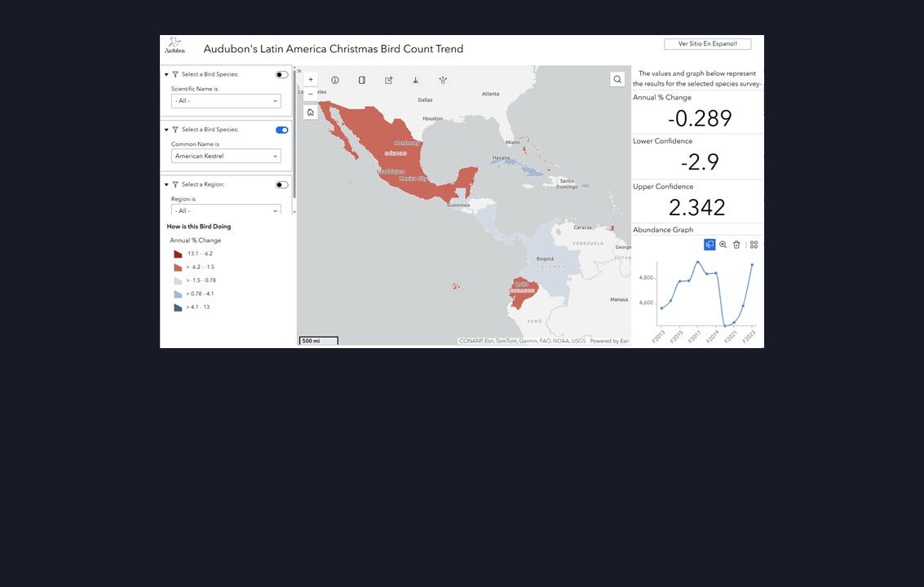Click the darkest red legend swatch
Viewport: 924px width, 587px height.
point(178,254)
